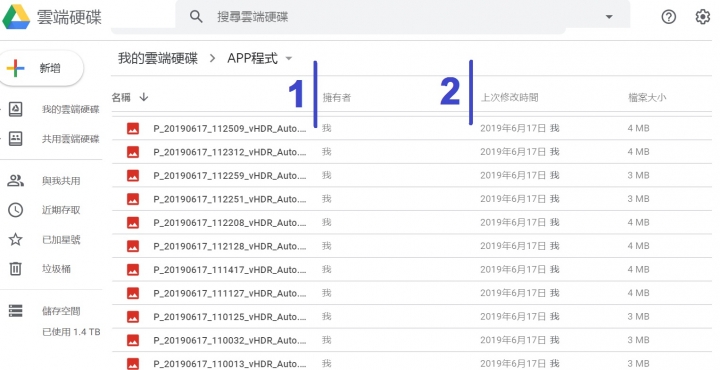This screenshot has width=720, height=370.
Task: Click image icon of P_20190617_110125 file
Action: (133, 317)
